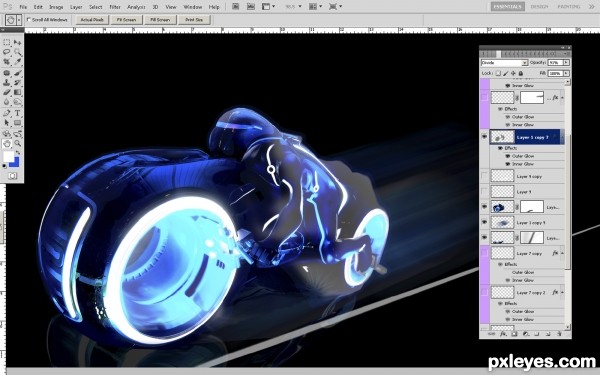The width and height of the screenshot is (600, 375).
Task: Select the Crop tool
Action: point(7,61)
